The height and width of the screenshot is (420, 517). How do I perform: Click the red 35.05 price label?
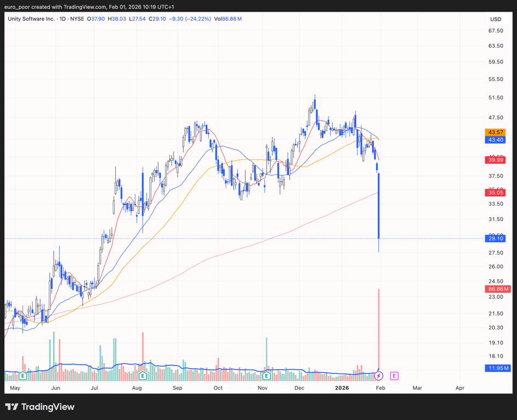(496, 192)
